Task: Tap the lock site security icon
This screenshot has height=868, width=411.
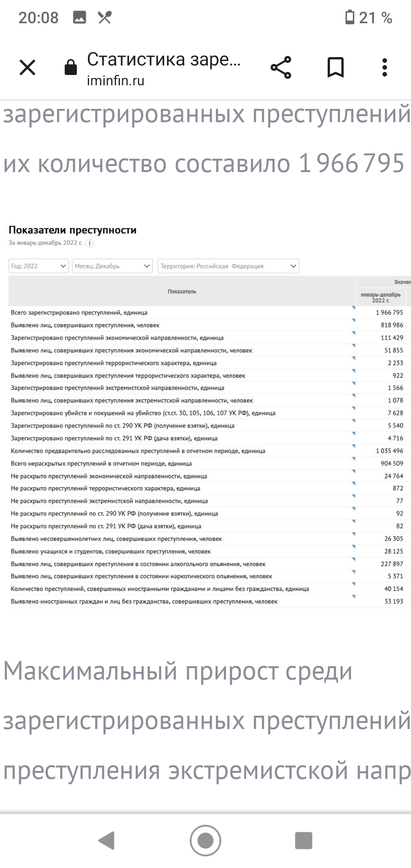Action: pyautogui.click(x=71, y=68)
